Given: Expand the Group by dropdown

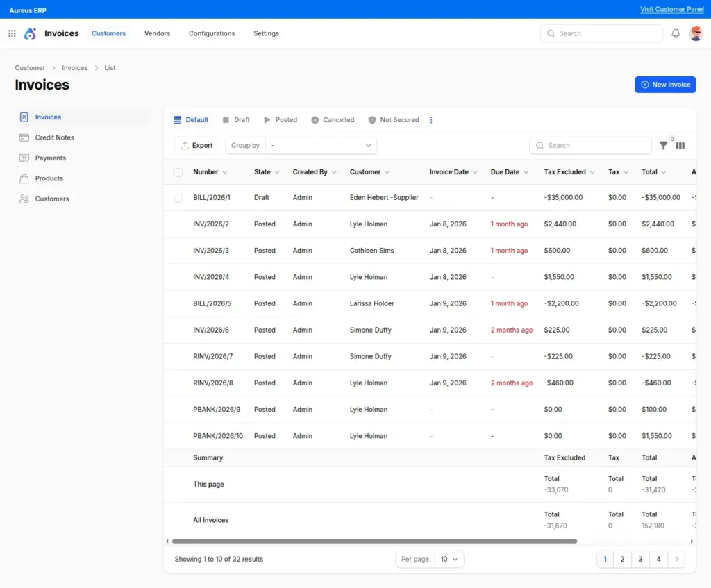Looking at the screenshot, I should (321, 146).
